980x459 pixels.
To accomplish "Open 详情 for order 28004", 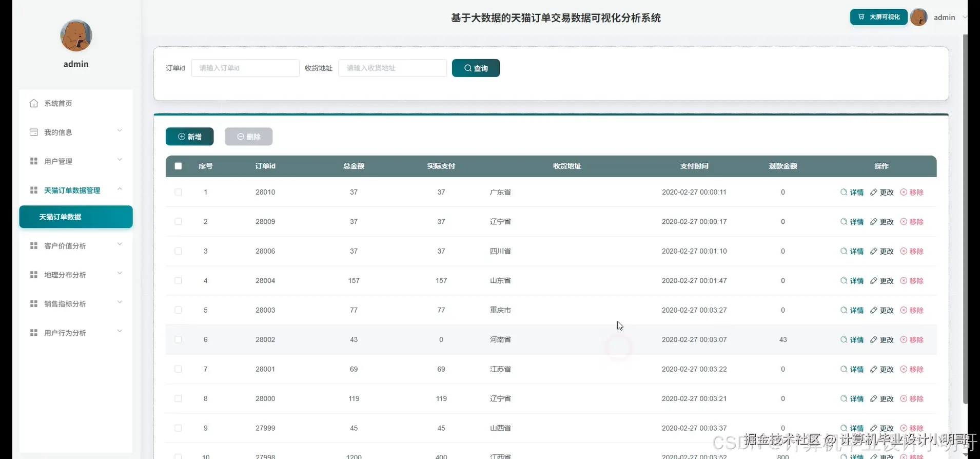I will [852, 281].
